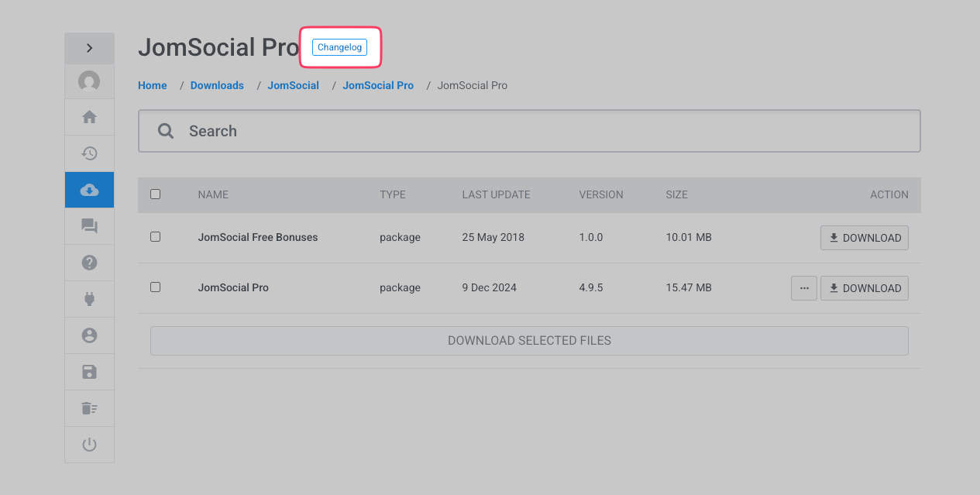
Task: Open the chat bubbles forum icon
Action: (x=89, y=226)
